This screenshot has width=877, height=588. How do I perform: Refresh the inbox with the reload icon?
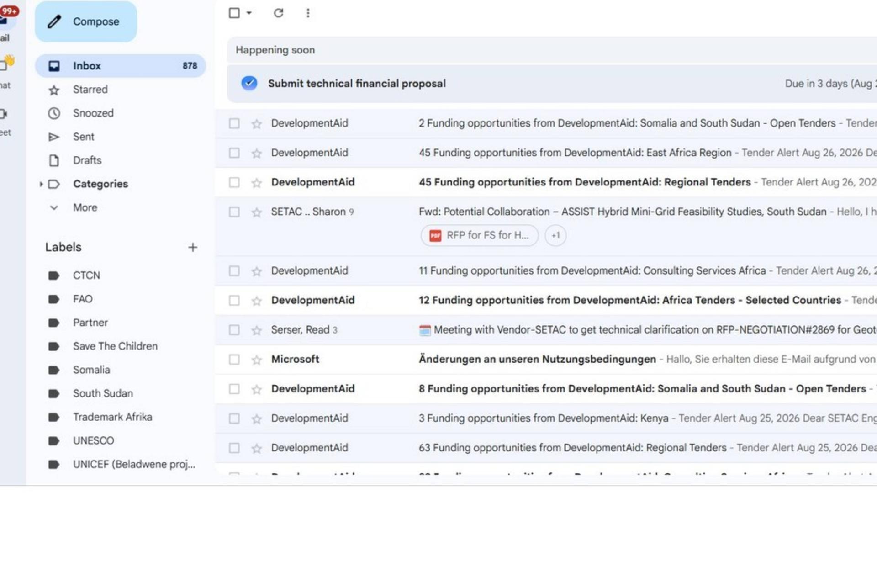279,13
